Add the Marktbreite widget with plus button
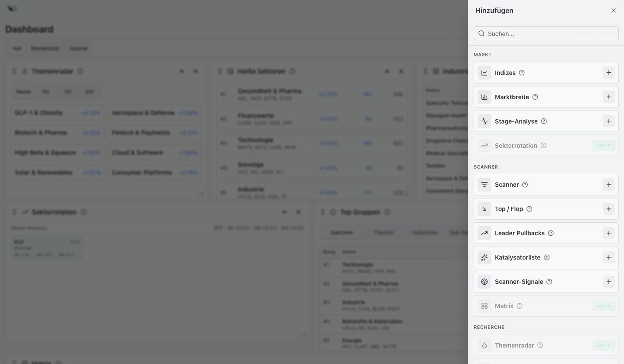This screenshot has width=624, height=364. pos(608,97)
